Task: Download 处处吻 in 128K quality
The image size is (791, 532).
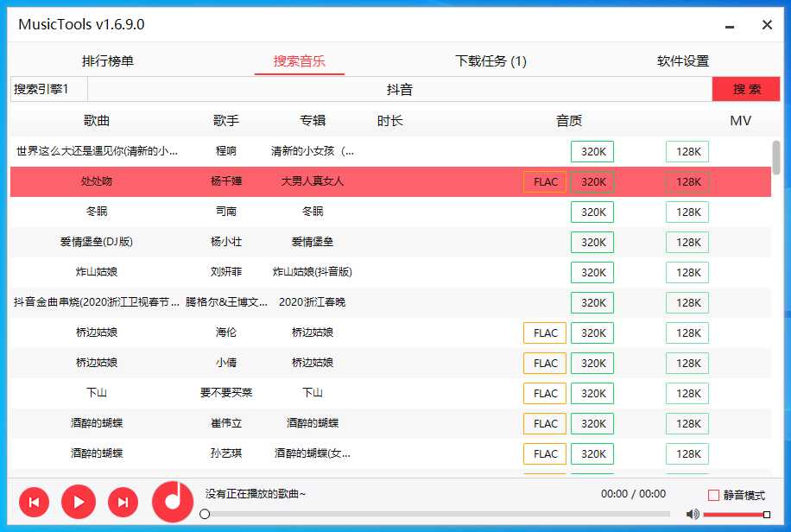Action: click(687, 181)
